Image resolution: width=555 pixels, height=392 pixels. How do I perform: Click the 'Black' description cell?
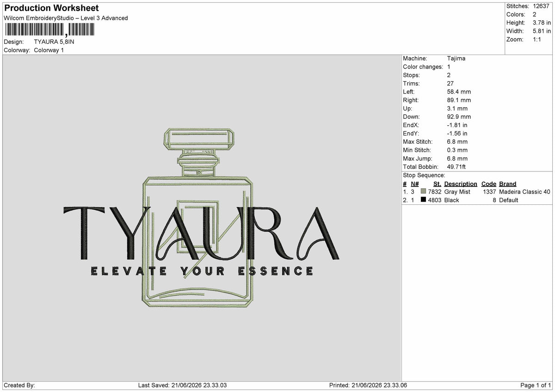(451, 200)
